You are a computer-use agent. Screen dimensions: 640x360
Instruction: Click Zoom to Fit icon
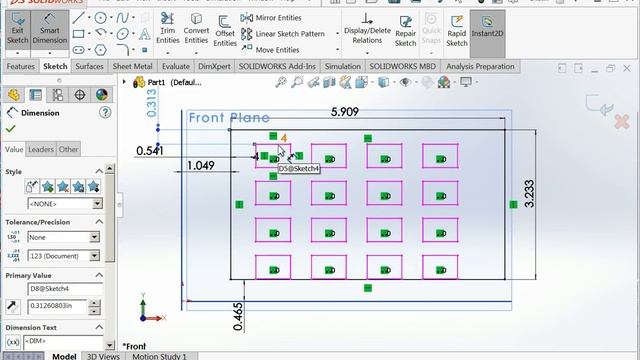[x=281, y=82]
